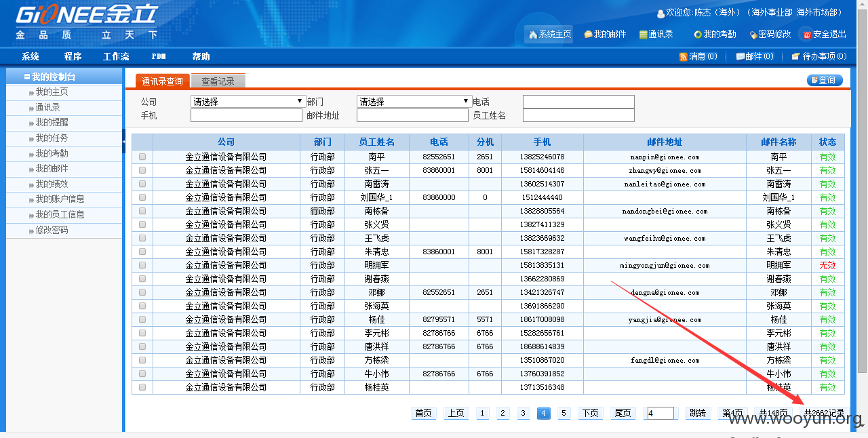Open 我的绩效 in sidebar
The image size is (868, 438).
point(52,184)
